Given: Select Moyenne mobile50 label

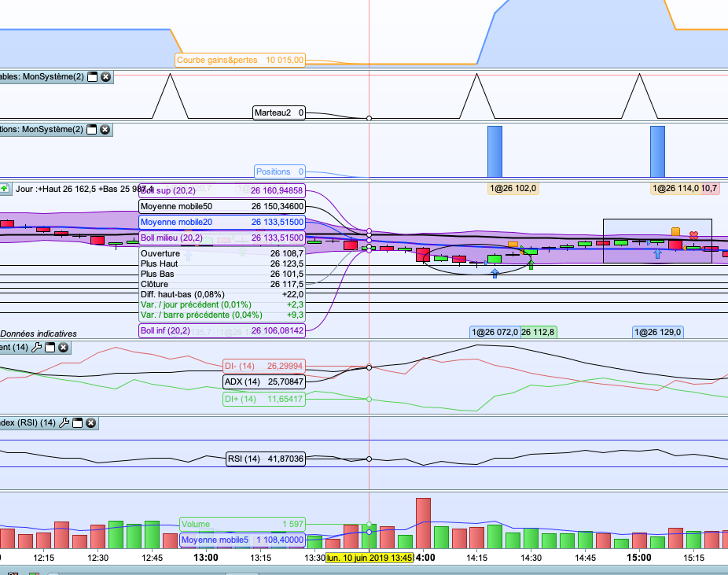Looking at the screenshot, I should click(x=222, y=206).
